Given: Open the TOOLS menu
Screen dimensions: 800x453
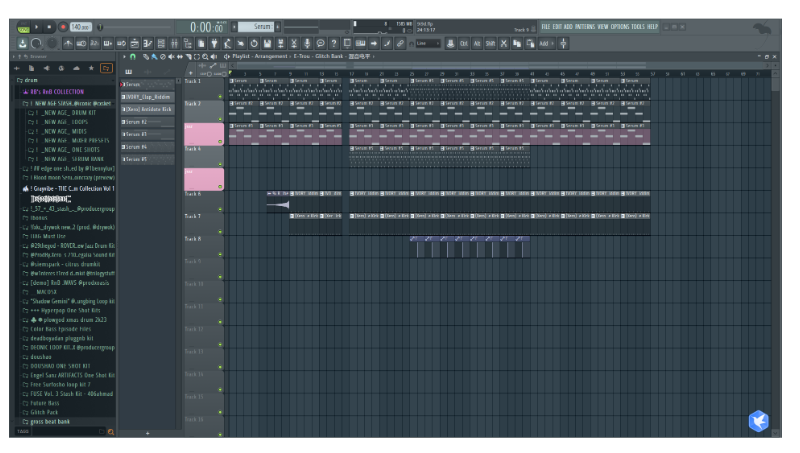Looking at the screenshot, I should [638, 27].
